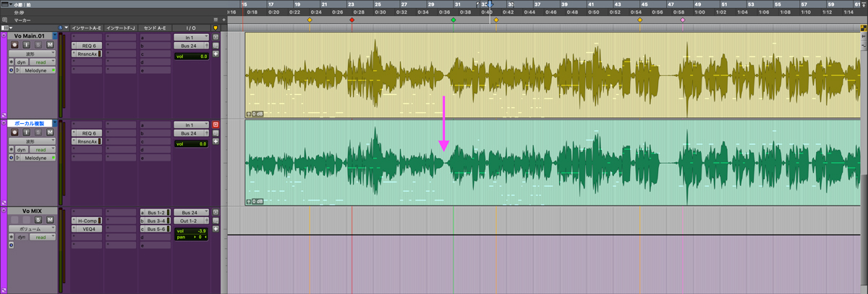Add a new marker with plus icon
The image size is (868, 294).
[224, 20]
